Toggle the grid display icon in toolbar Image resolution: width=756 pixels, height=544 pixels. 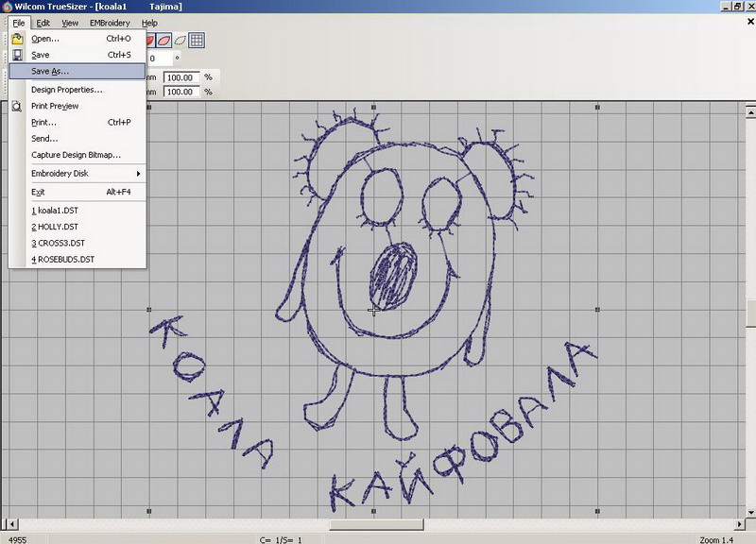197,41
